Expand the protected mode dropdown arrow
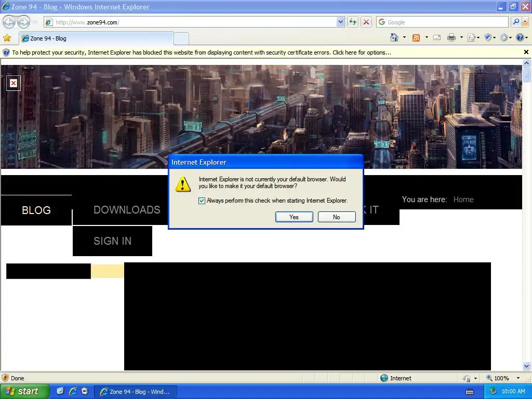This screenshot has height=399, width=532. coord(475,378)
